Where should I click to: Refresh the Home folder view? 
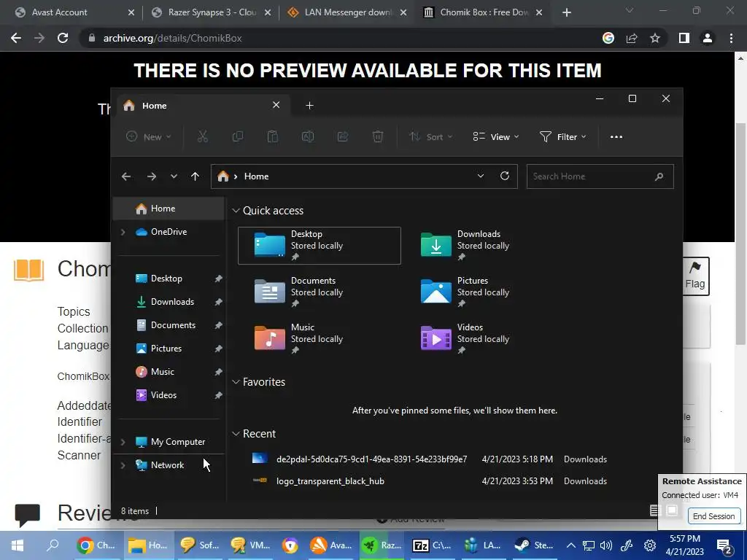tap(505, 176)
